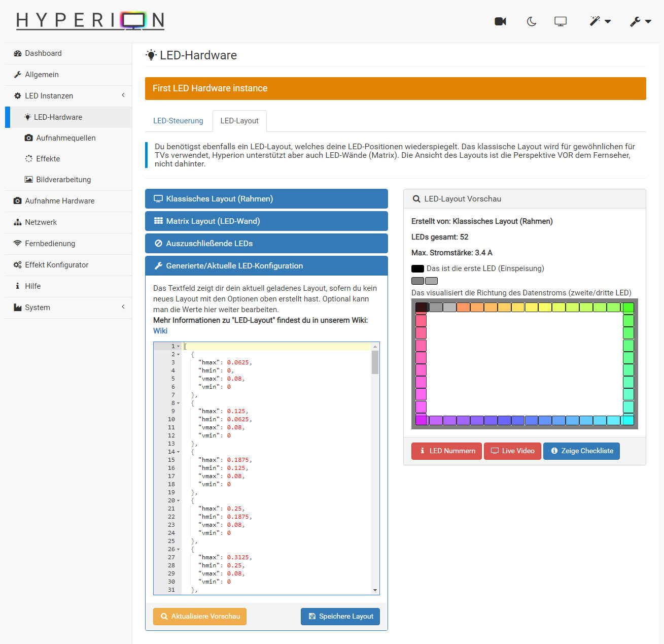Click the Effekt Konfigurator gears icon
Viewport: 664px width, 644px height.
[18, 265]
